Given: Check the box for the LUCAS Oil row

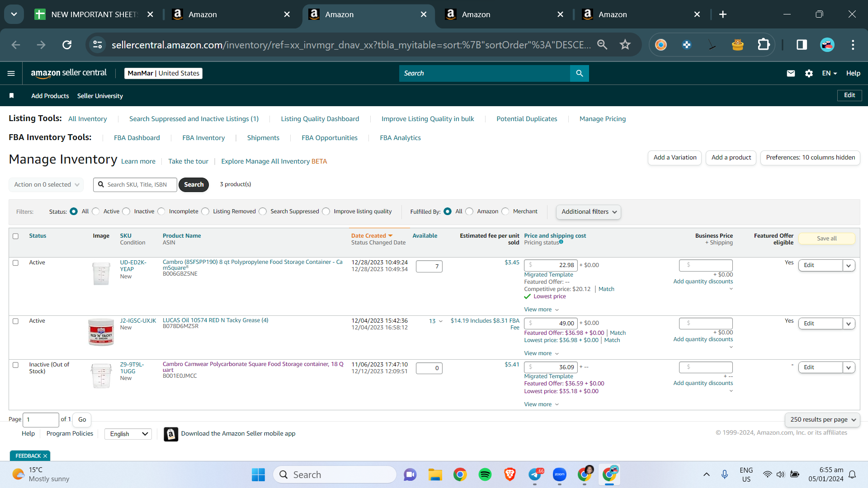Looking at the screenshot, I should [x=16, y=321].
